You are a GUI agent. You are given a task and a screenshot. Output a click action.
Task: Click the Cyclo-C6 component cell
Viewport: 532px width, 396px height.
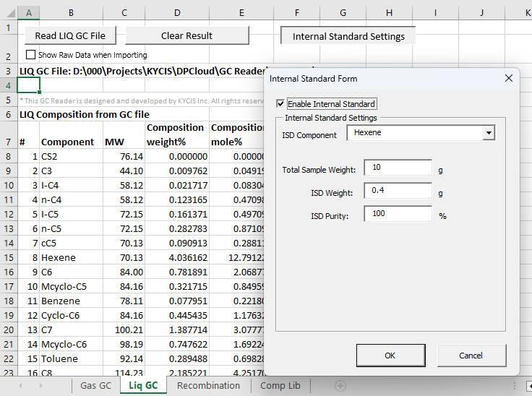(72, 316)
